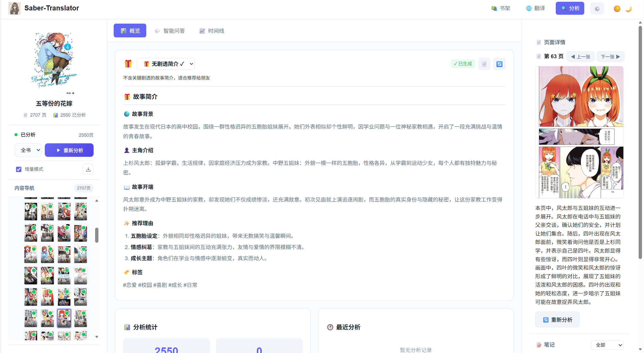Click the download icon beside 增量模式

point(88,169)
